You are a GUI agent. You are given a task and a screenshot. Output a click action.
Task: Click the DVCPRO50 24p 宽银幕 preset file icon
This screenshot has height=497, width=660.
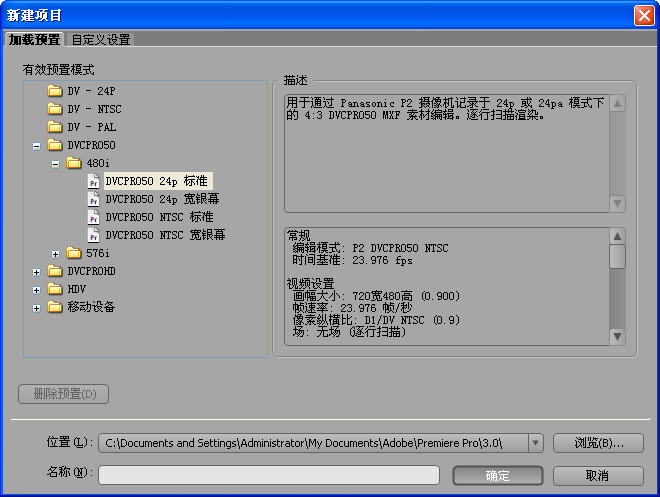click(93, 199)
